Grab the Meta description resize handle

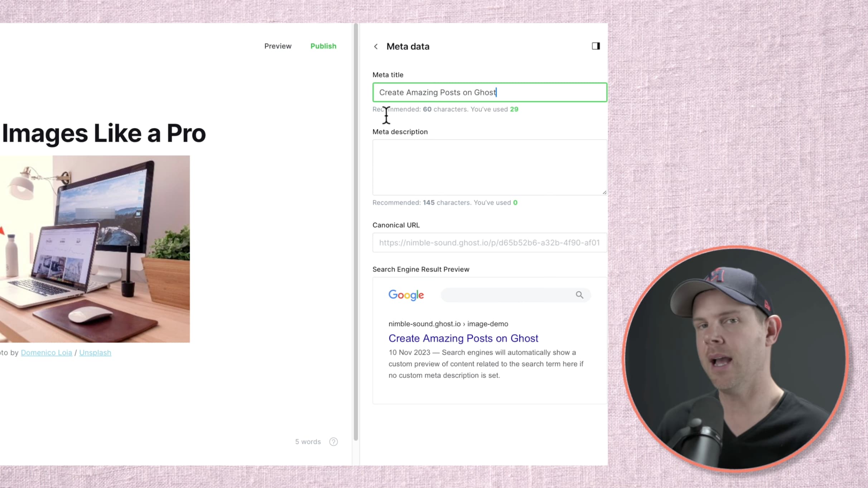604,192
